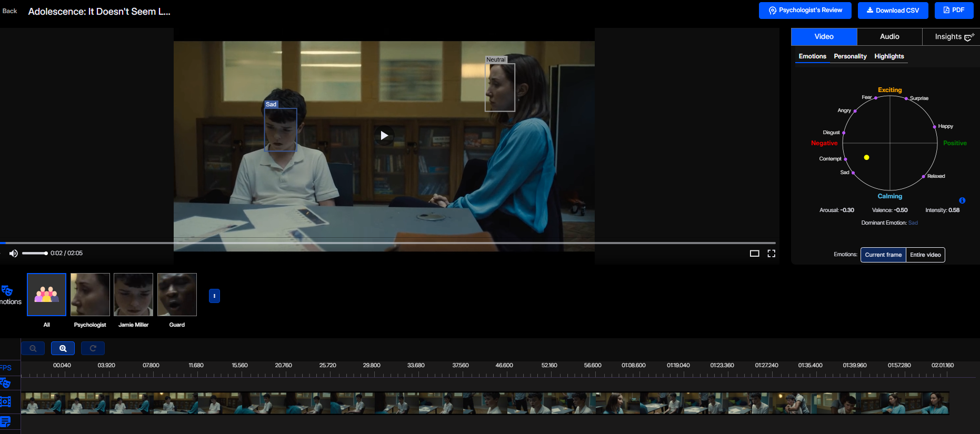Play the video with the center play button
The height and width of the screenshot is (434, 980).
click(384, 136)
